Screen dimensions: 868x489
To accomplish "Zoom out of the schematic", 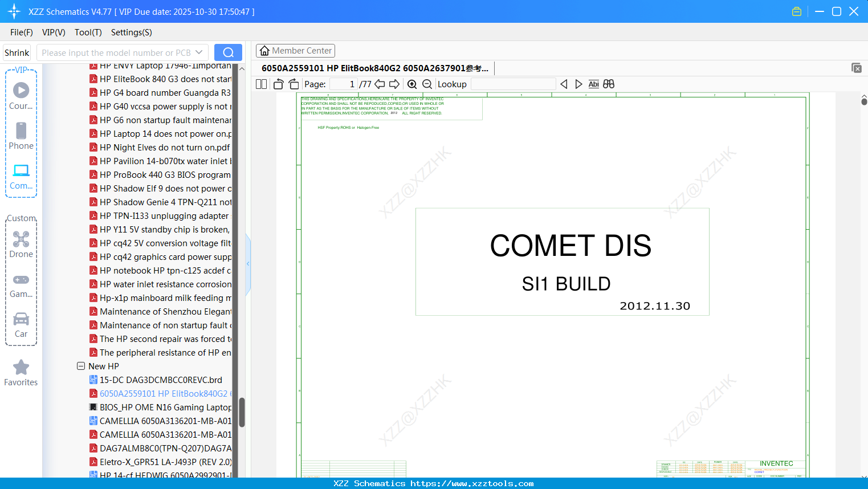I will (x=427, y=84).
